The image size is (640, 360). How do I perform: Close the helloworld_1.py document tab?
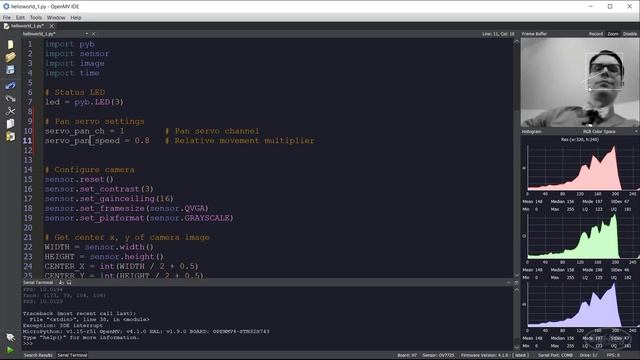52,26
